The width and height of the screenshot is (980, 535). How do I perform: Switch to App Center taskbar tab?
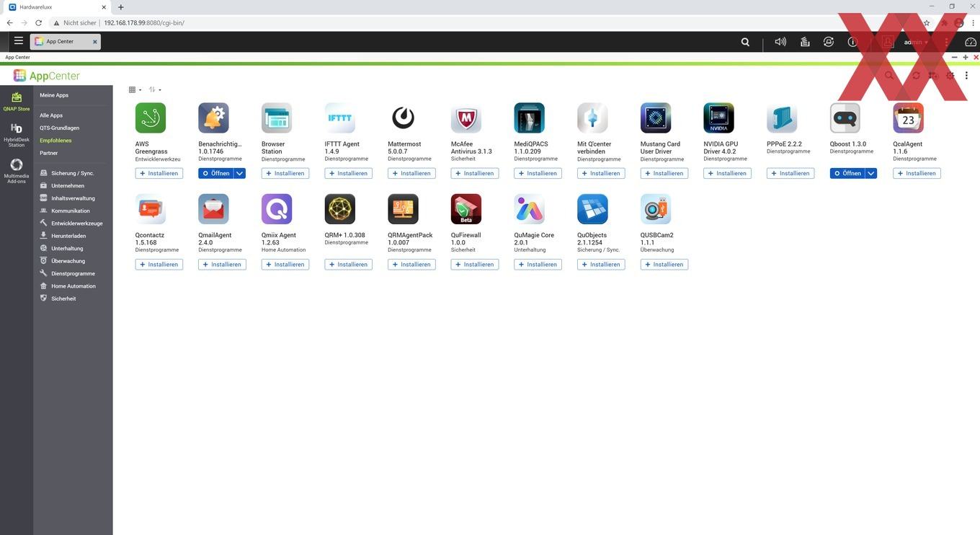coord(61,42)
